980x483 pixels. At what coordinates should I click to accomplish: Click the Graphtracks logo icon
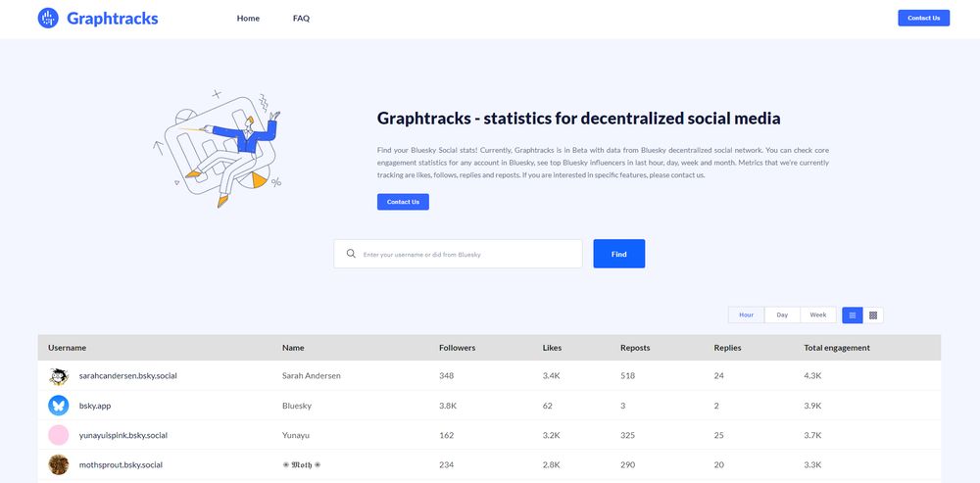[48, 18]
